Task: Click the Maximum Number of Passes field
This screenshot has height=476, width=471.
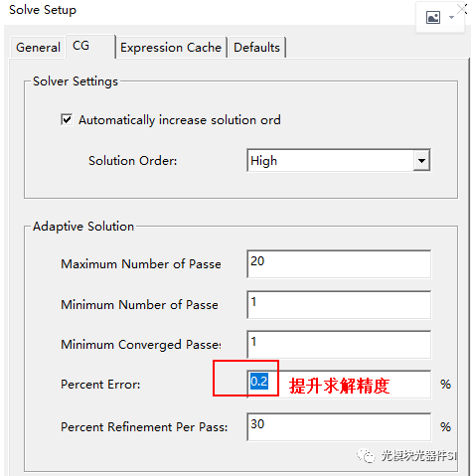Action: [x=339, y=264]
